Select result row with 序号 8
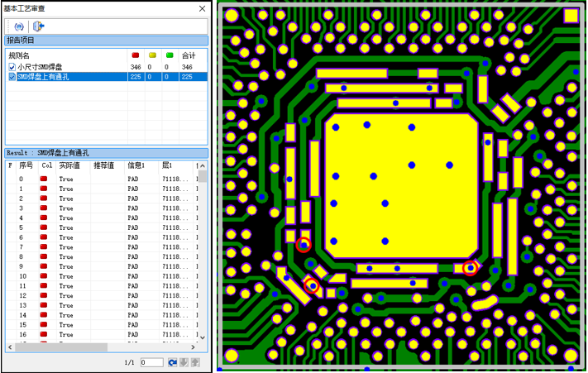Viewport: 588px width, 373px height. [102, 256]
